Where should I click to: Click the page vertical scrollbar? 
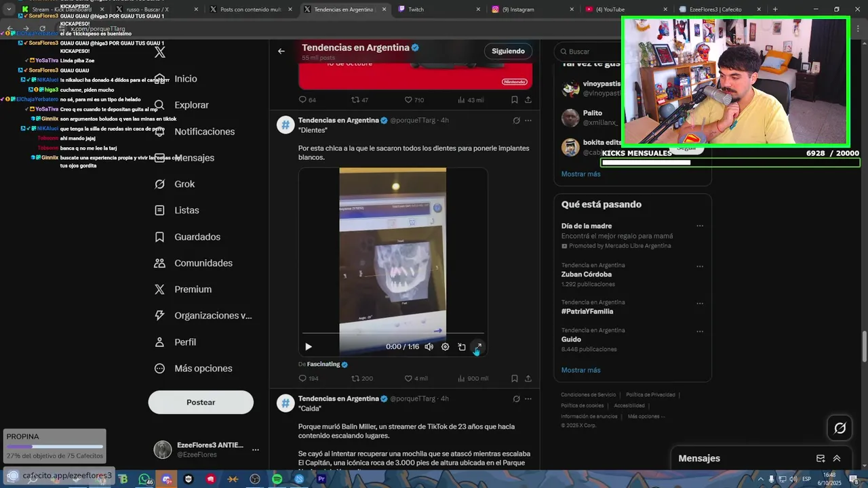pyautogui.click(x=864, y=346)
